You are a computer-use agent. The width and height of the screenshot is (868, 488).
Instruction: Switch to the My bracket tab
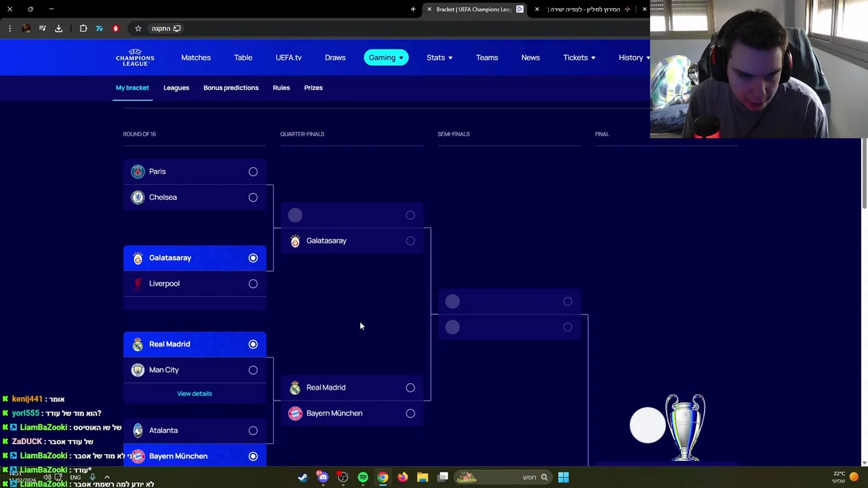(132, 88)
